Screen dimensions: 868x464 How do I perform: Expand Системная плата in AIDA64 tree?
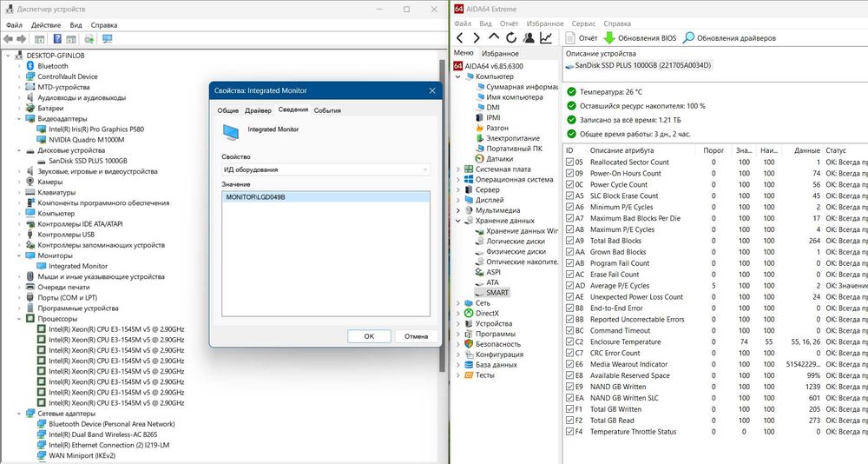(x=457, y=169)
